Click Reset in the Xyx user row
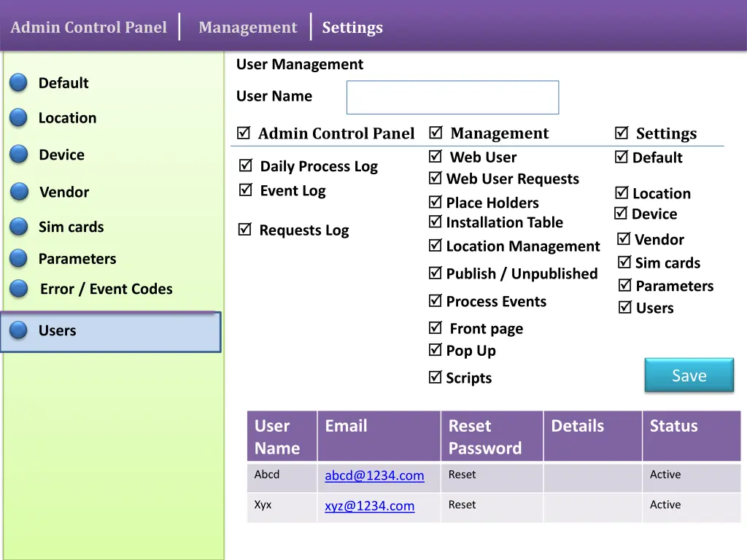Screen dimensions: 747x560 tap(462, 505)
